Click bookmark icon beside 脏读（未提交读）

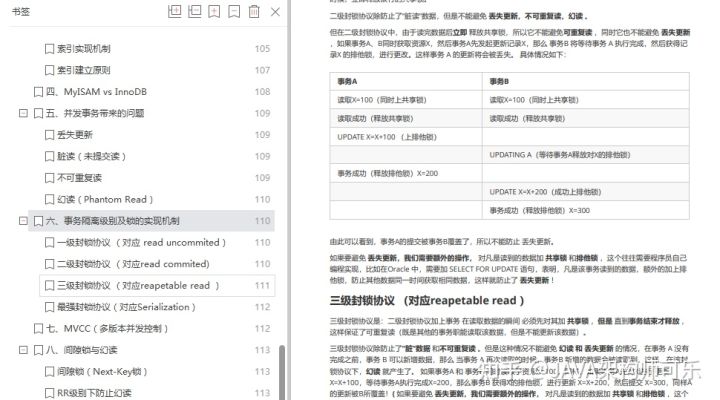point(50,157)
